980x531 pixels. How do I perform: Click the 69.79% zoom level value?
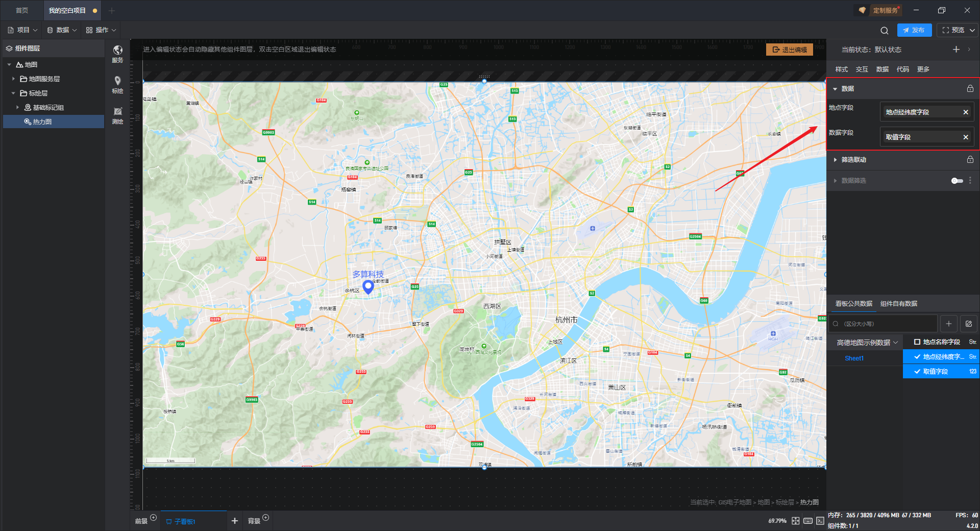(777, 521)
